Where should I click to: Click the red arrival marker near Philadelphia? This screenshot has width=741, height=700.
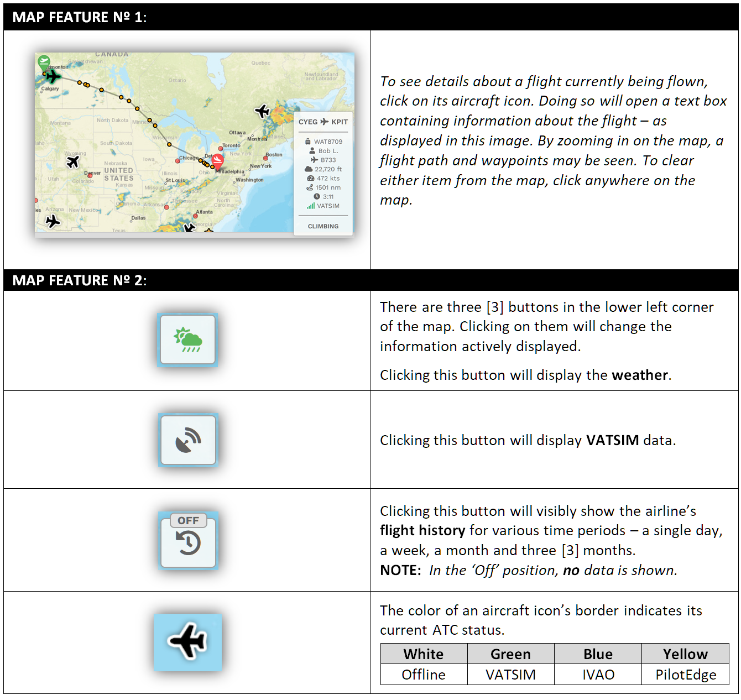218,161
